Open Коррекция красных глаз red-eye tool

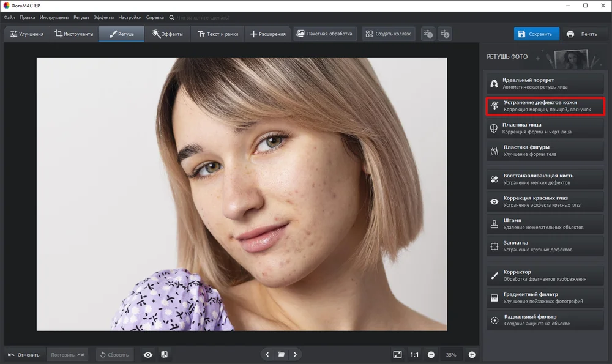545,201
